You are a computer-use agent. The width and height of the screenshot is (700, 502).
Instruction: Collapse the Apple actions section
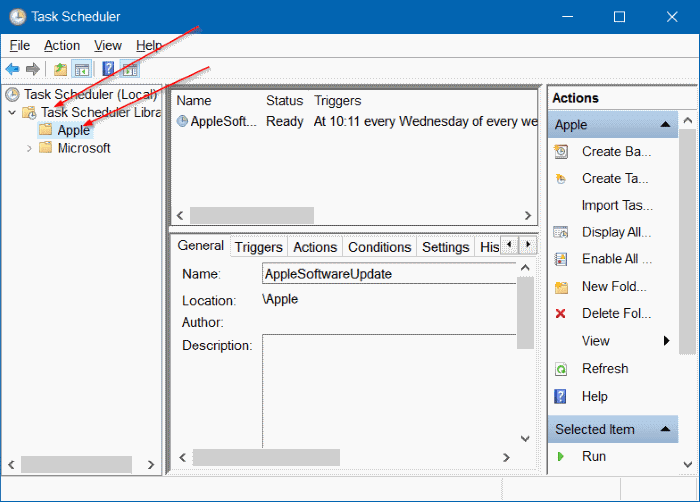(665, 124)
